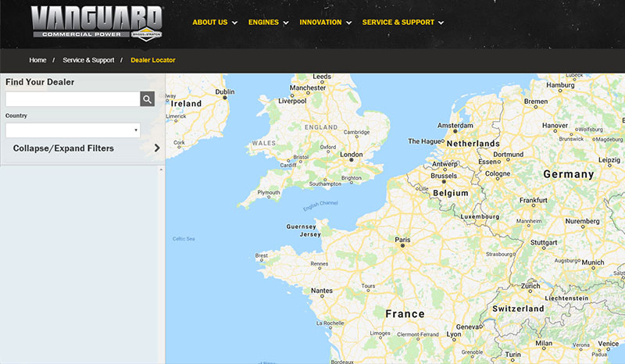The height and width of the screenshot is (364, 625).
Task: Click the Nuremberg label on map
Action: tap(582, 221)
